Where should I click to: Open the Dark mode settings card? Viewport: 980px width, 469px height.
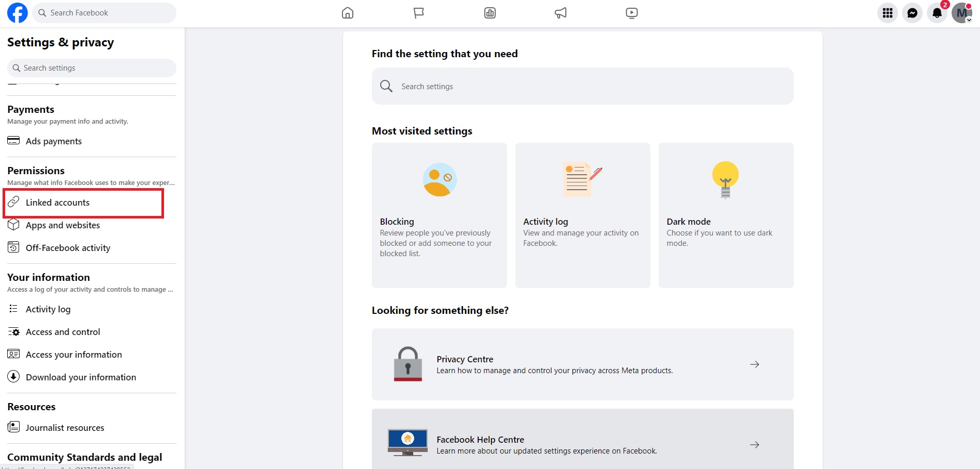[x=726, y=215]
